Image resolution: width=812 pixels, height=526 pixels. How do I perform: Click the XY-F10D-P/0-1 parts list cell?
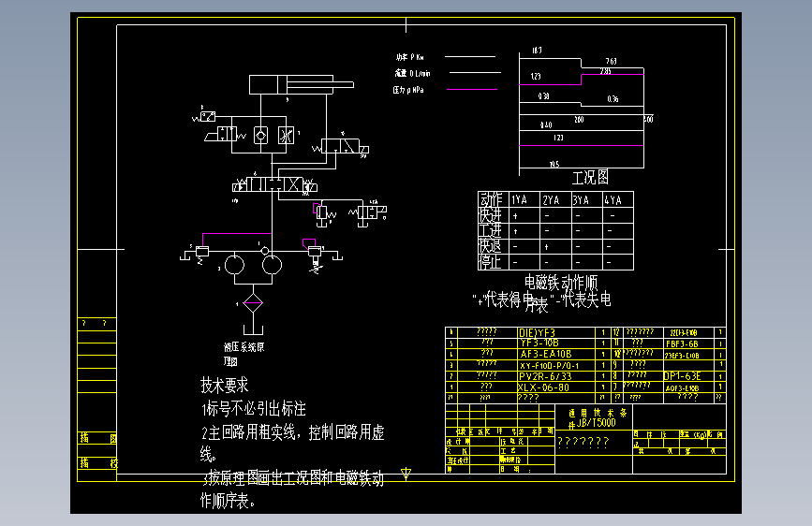[x=549, y=366]
